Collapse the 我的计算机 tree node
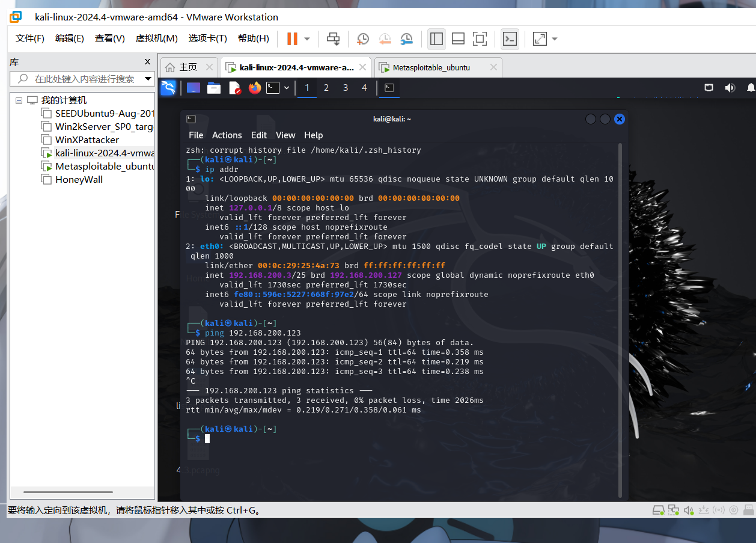756x543 pixels. coord(19,100)
